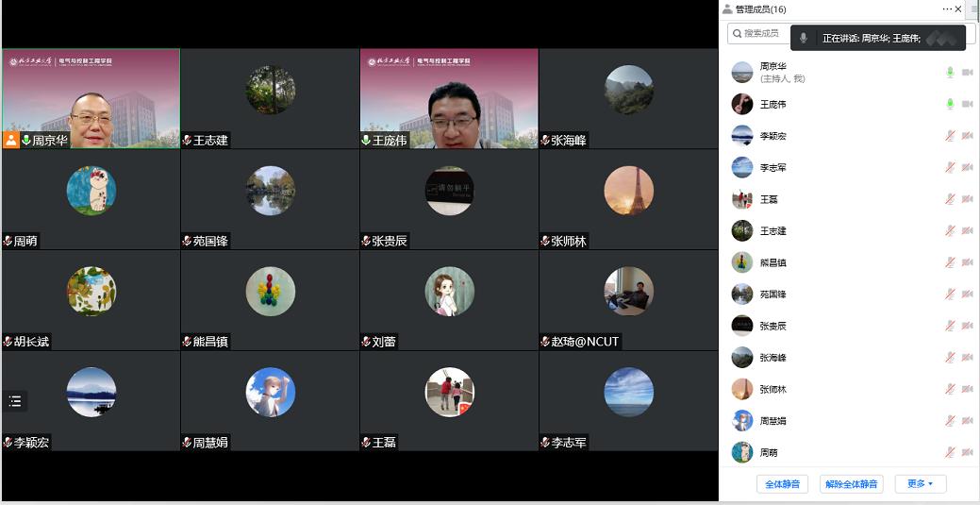
Task: Select 李志军 in the member list
Action: pyautogui.click(x=773, y=168)
